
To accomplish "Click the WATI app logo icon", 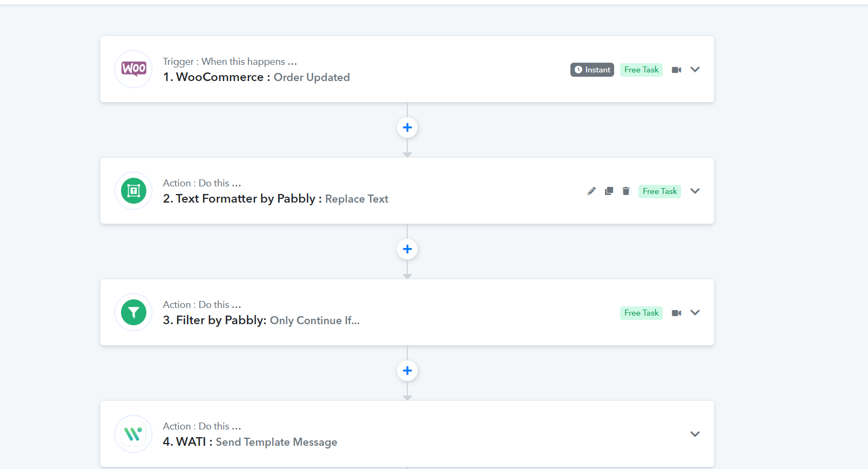I will 133,434.
